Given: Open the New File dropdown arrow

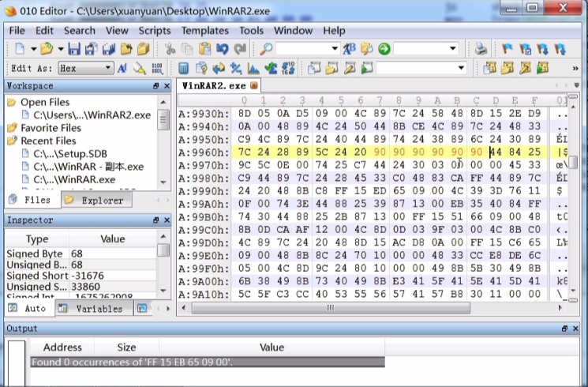Looking at the screenshot, I should (33, 49).
